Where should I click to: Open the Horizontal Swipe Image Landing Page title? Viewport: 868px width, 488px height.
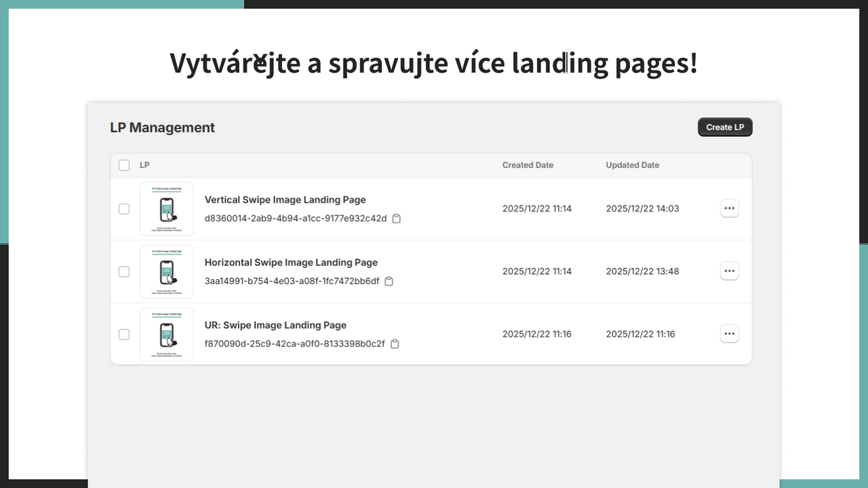pyautogui.click(x=291, y=262)
